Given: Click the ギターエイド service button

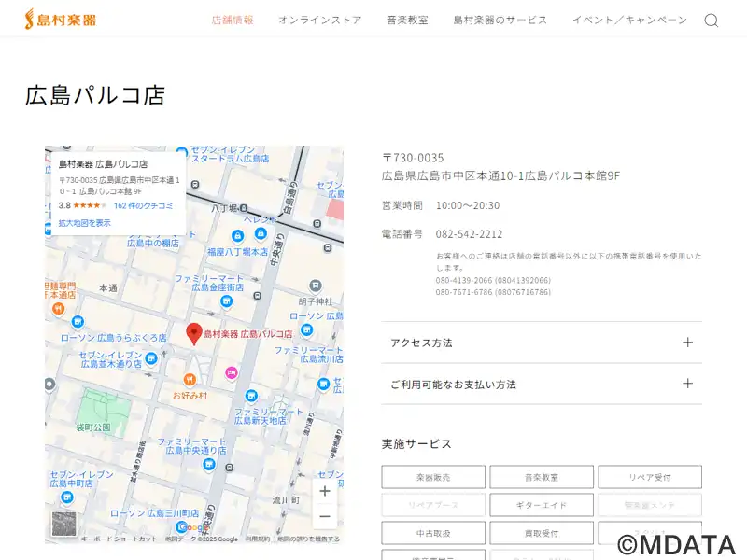Looking at the screenshot, I should (542, 505).
